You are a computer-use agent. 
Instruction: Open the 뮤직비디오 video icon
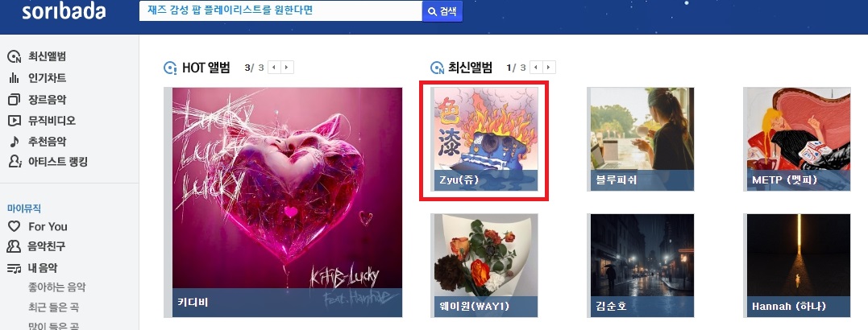click(14, 121)
